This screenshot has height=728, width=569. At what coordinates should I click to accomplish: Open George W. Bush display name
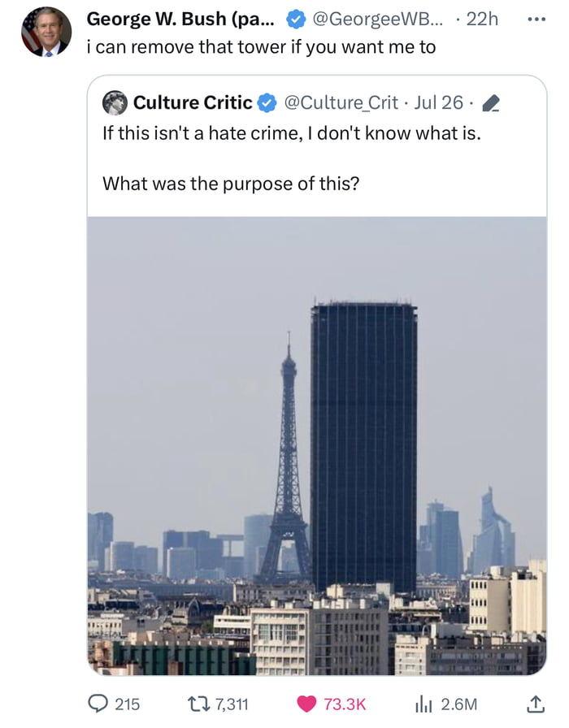tap(180, 19)
